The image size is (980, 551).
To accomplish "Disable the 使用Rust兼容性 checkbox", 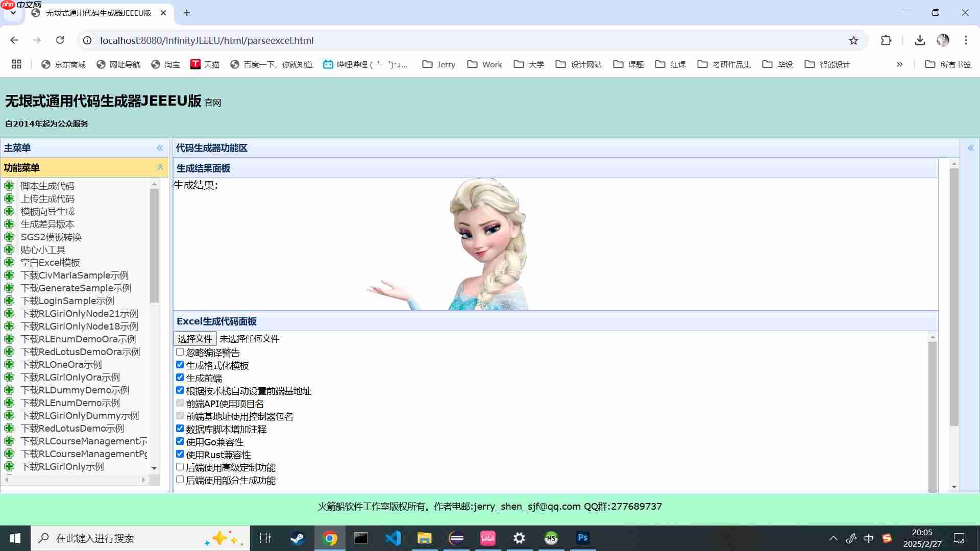I will [180, 454].
